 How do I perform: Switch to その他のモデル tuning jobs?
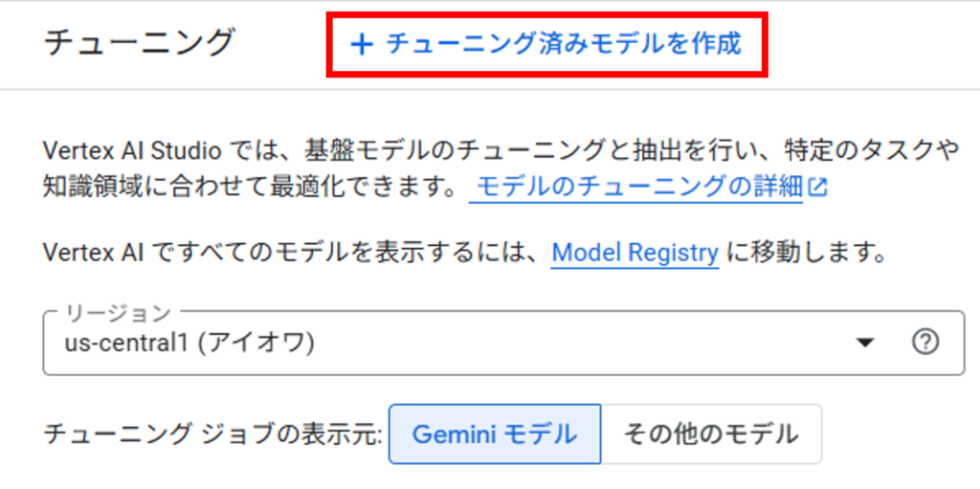[x=711, y=433]
